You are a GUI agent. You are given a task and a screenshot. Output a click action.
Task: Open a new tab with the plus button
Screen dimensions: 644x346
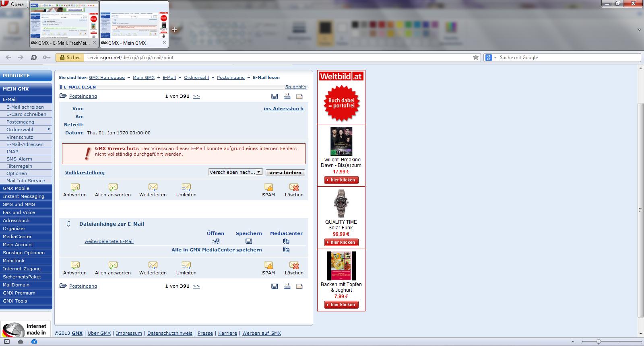(x=174, y=29)
